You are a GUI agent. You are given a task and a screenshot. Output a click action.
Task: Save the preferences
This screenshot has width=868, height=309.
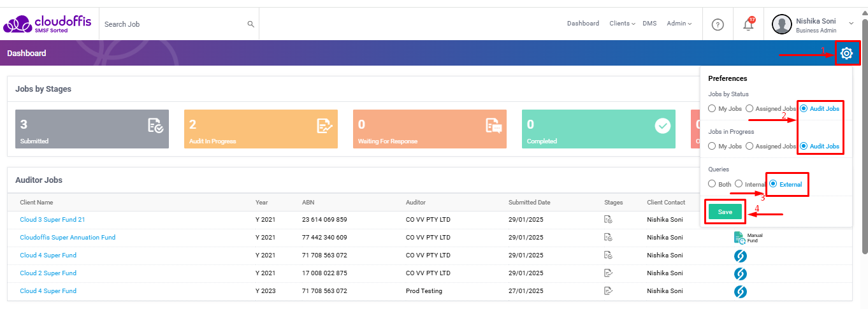point(725,212)
